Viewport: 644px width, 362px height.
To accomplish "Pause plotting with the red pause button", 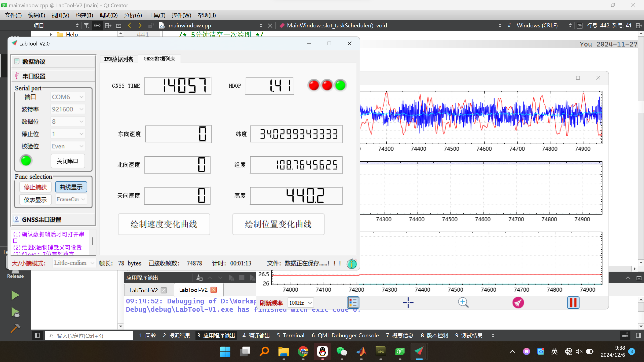I will point(573,302).
